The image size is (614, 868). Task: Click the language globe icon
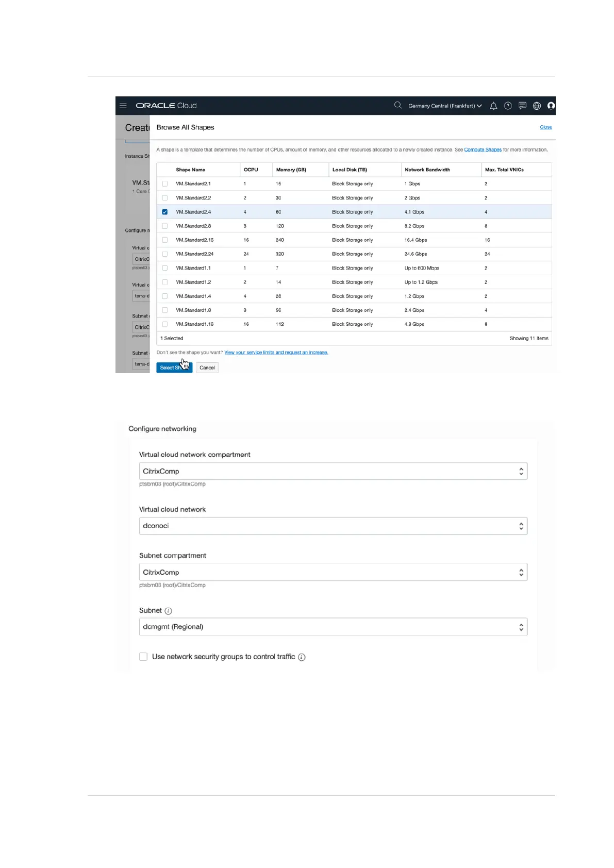click(537, 106)
